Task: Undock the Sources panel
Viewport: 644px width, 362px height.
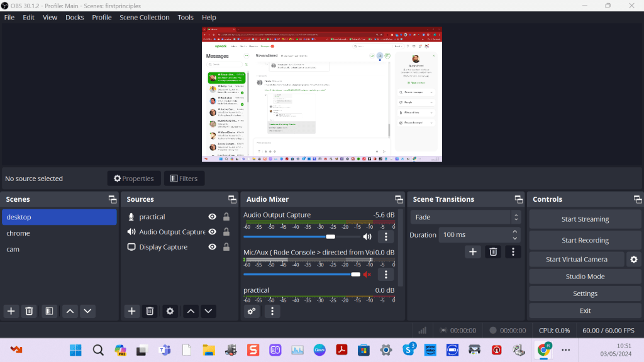Action: pyautogui.click(x=232, y=199)
